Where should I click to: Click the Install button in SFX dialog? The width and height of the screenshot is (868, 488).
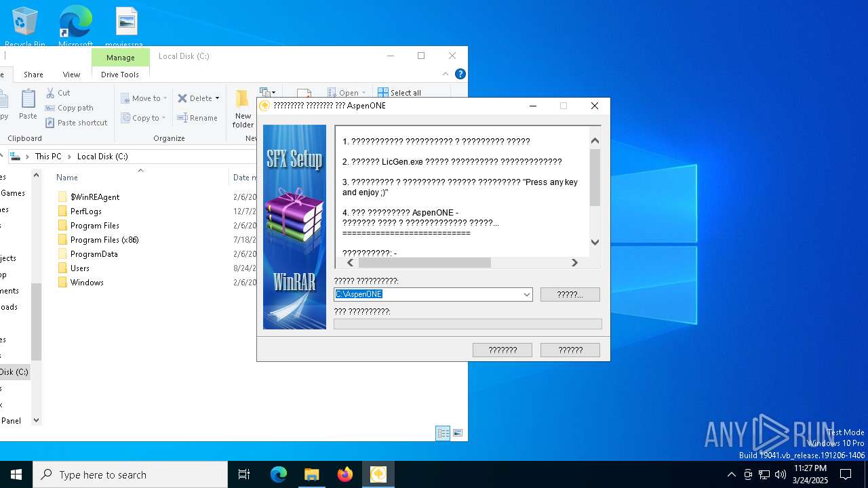pos(502,350)
